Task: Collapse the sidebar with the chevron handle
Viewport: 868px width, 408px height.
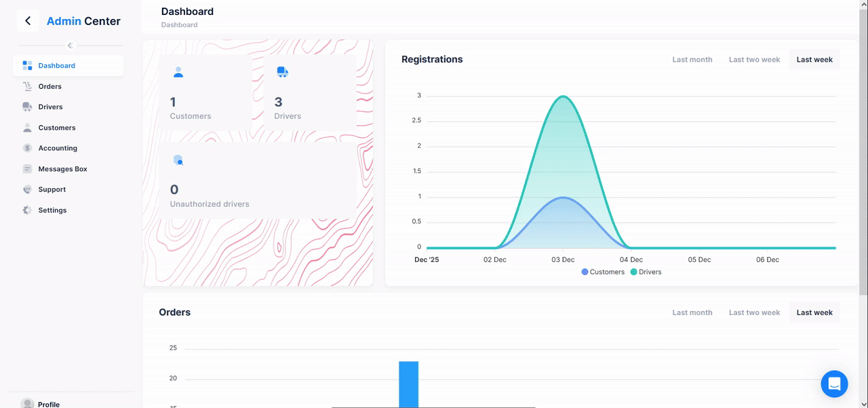Action: [x=69, y=45]
